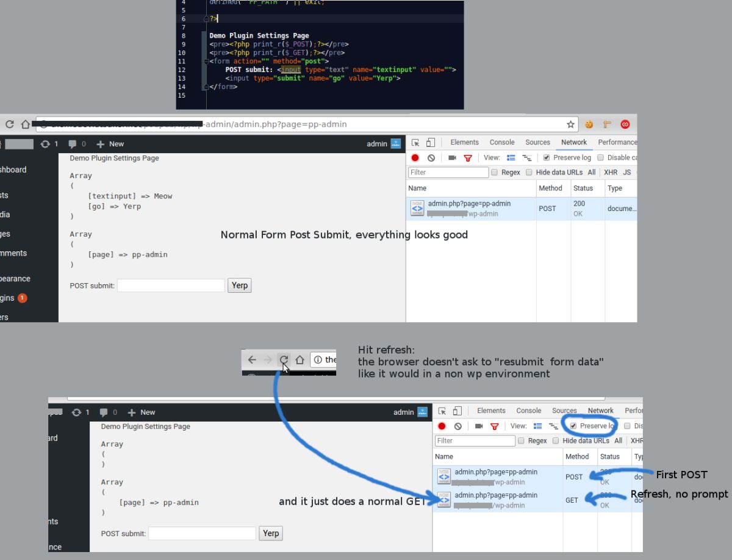Screen dimensions: 732x560
Task: Uncheck Preserve log in upper DevTools
Action: [547, 158]
